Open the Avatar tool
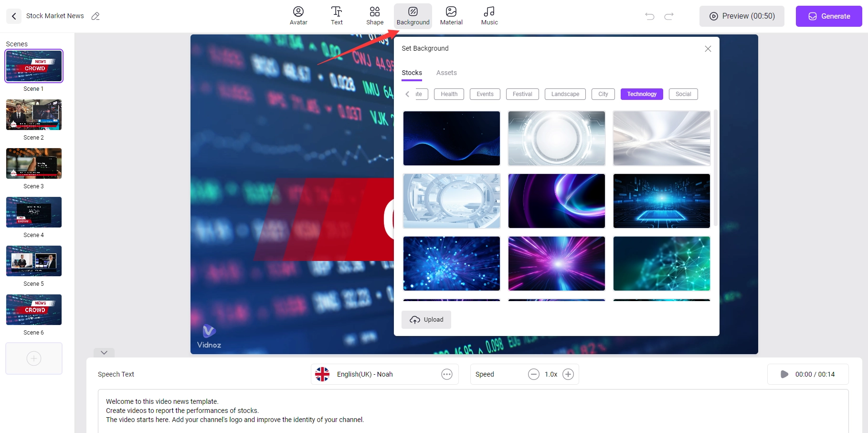This screenshot has height=433, width=868. point(298,16)
